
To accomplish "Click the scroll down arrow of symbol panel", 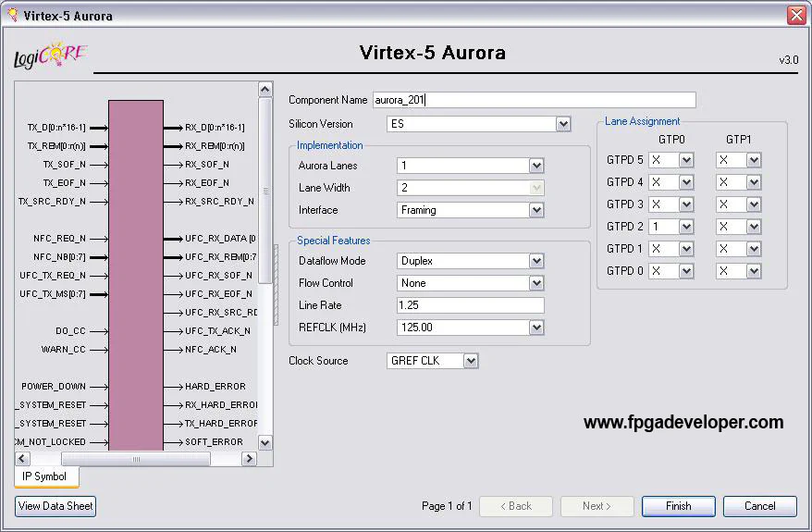I will (265, 443).
